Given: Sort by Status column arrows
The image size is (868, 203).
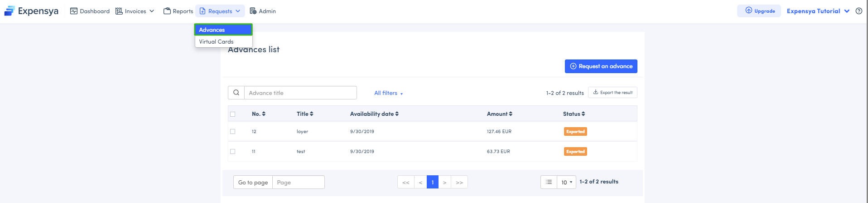Looking at the screenshot, I should coord(583,114).
